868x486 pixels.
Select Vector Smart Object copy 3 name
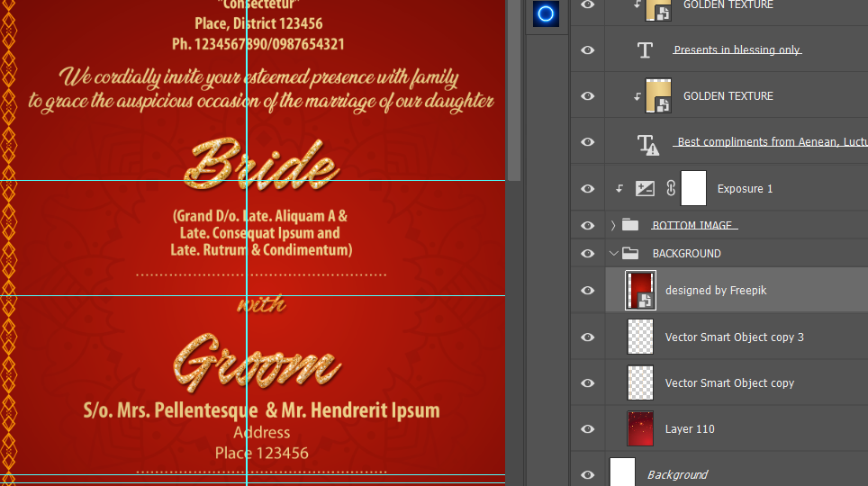click(735, 337)
